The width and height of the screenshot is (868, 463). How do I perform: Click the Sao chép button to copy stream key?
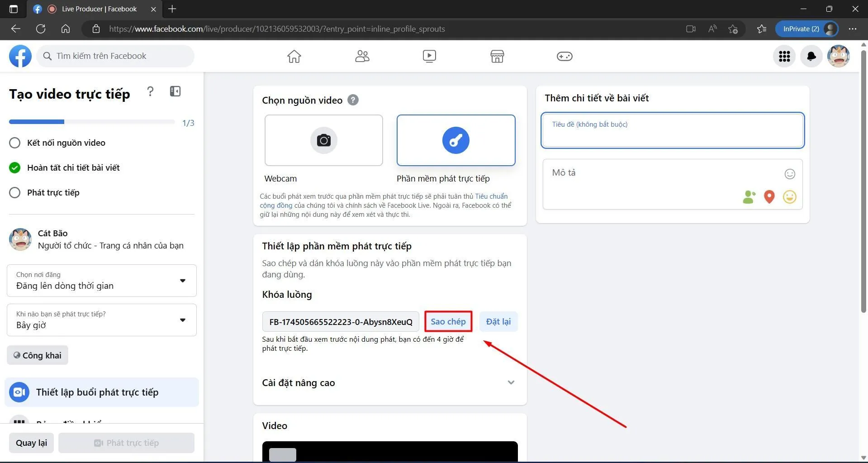[448, 321]
